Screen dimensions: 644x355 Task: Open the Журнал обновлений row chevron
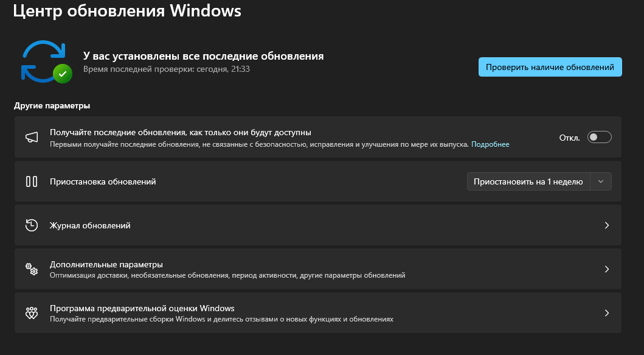click(x=607, y=225)
